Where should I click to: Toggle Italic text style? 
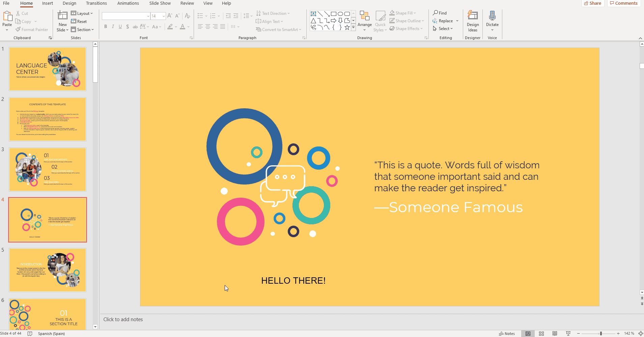click(x=113, y=27)
